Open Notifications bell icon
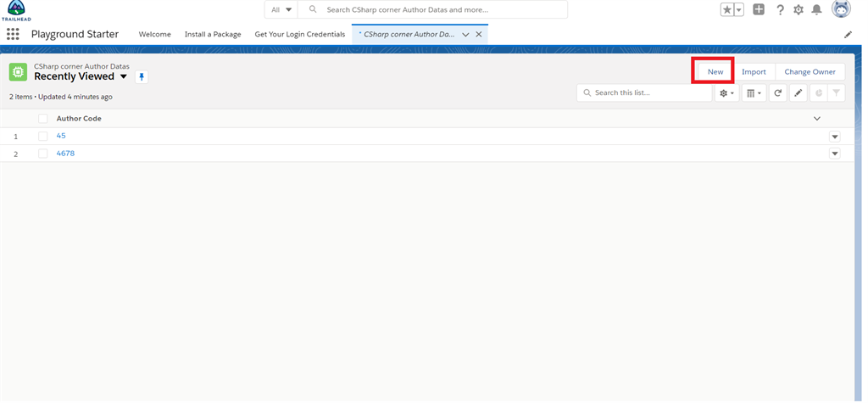This screenshot has height=403, width=868. pyautogui.click(x=816, y=9)
